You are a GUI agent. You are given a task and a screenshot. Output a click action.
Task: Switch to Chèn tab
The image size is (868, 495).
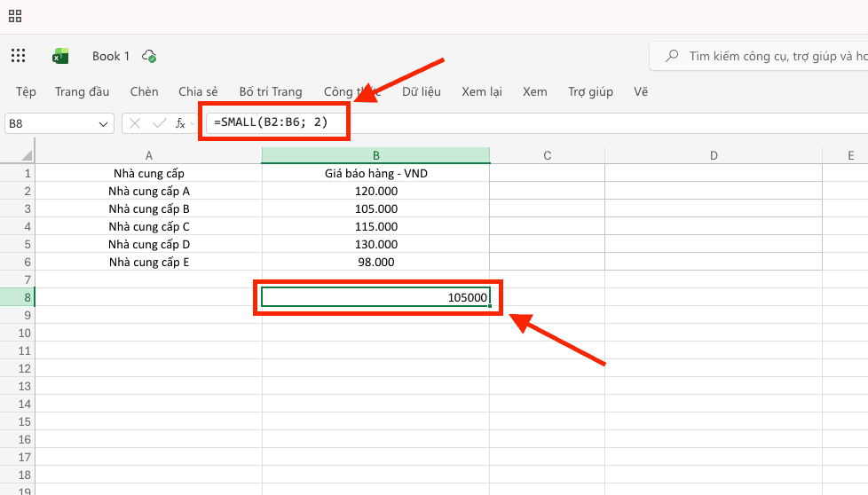tap(144, 91)
